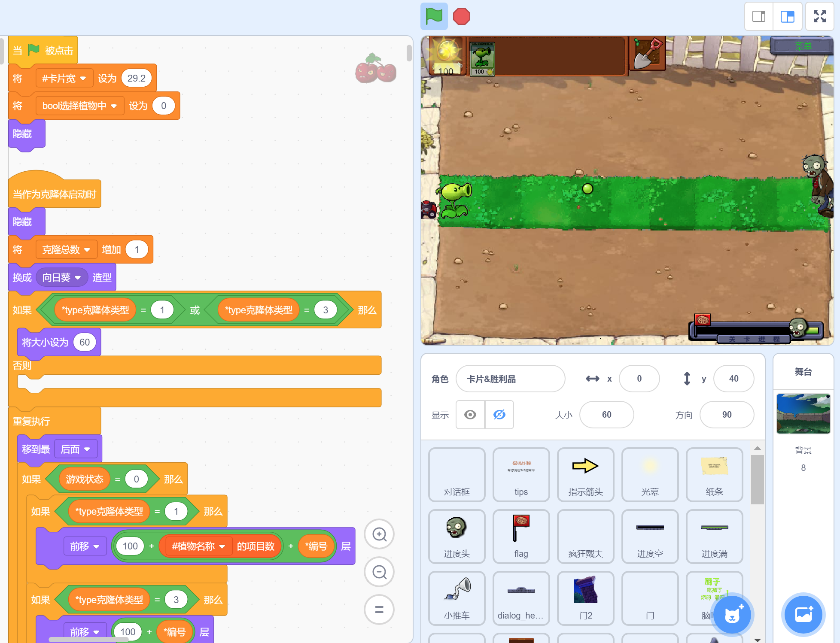Image resolution: width=840 pixels, height=643 pixels.
Task: Edit the sprite direction field 方向
Action: pos(727,415)
